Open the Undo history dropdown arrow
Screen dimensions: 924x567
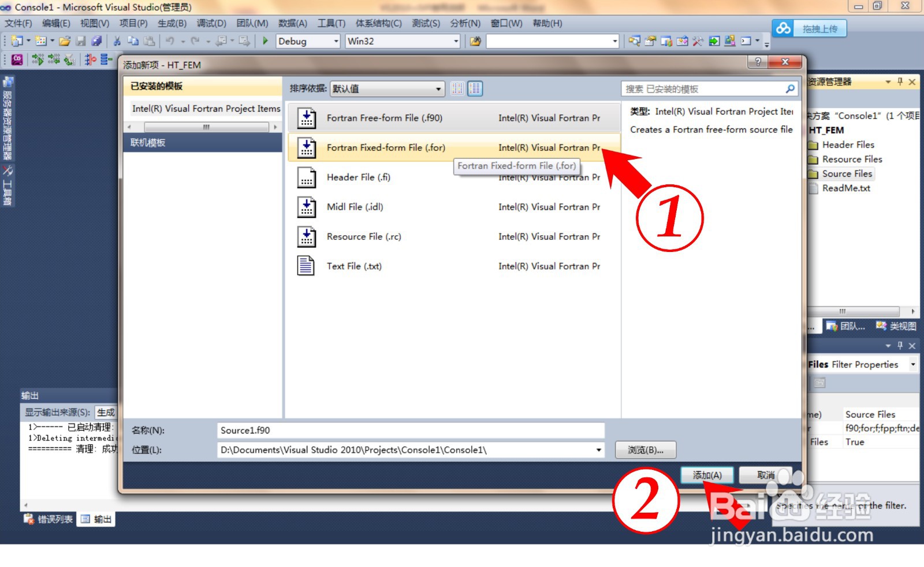click(x=182, y=41)
